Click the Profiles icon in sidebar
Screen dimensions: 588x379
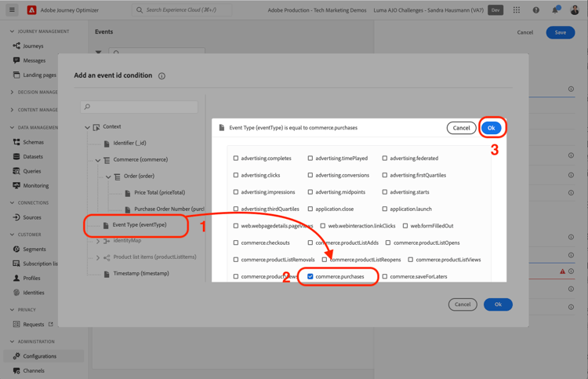click(x=16, y=278)
